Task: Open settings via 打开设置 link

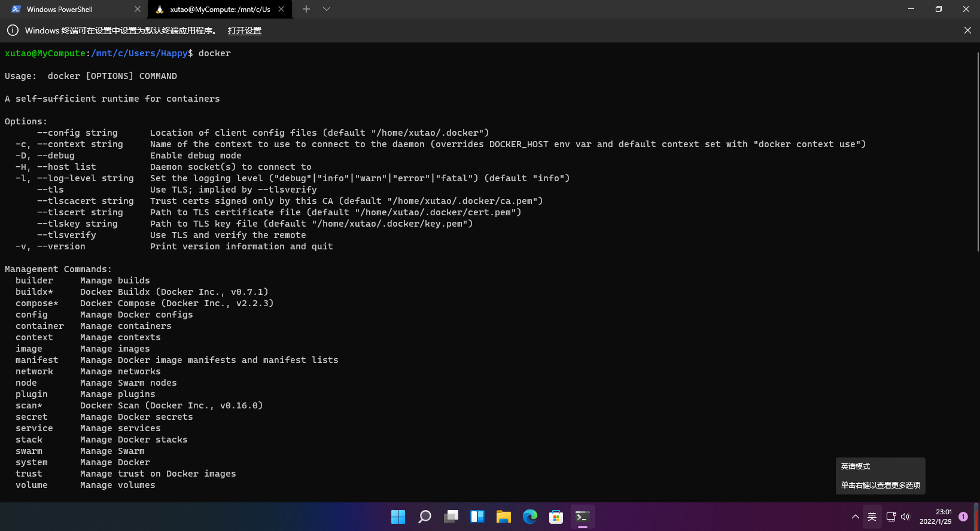Action: pyautogui.click(x=245, y=30)
